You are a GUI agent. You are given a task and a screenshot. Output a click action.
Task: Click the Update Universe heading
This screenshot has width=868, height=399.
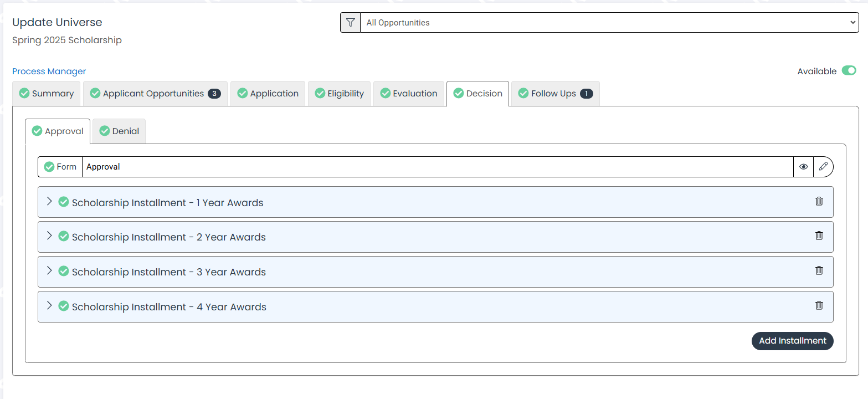(x=57, y=23)
